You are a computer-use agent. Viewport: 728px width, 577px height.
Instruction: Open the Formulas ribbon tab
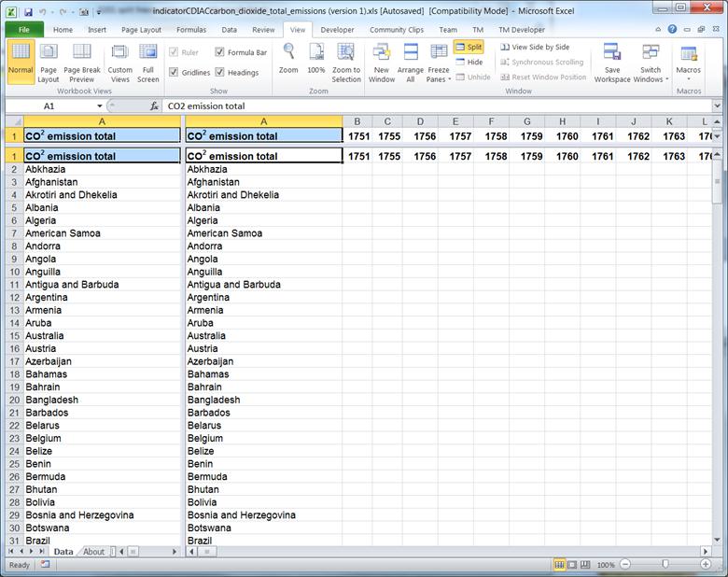[x=190, y=29]
